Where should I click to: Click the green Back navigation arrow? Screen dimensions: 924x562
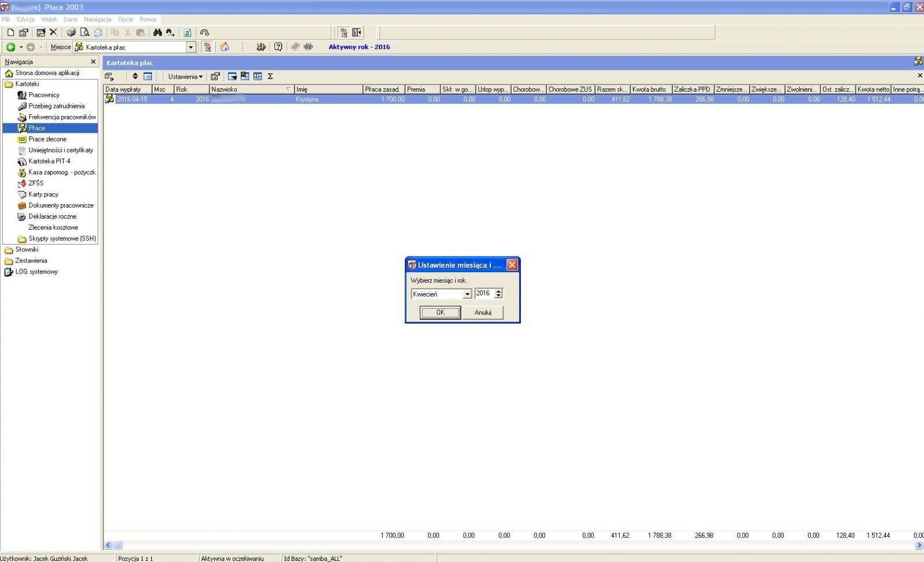pyautogui.click(x=10, y=47)
